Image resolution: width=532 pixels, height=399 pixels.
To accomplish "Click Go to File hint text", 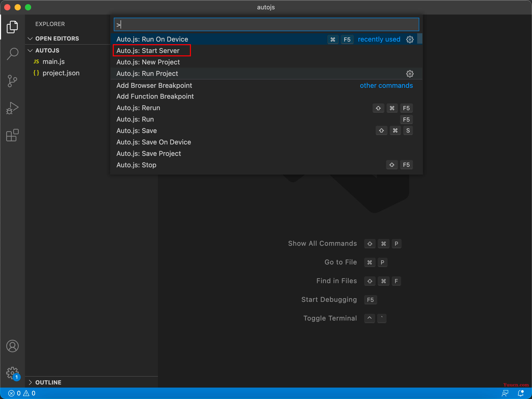I will click(x=341, y=262).
